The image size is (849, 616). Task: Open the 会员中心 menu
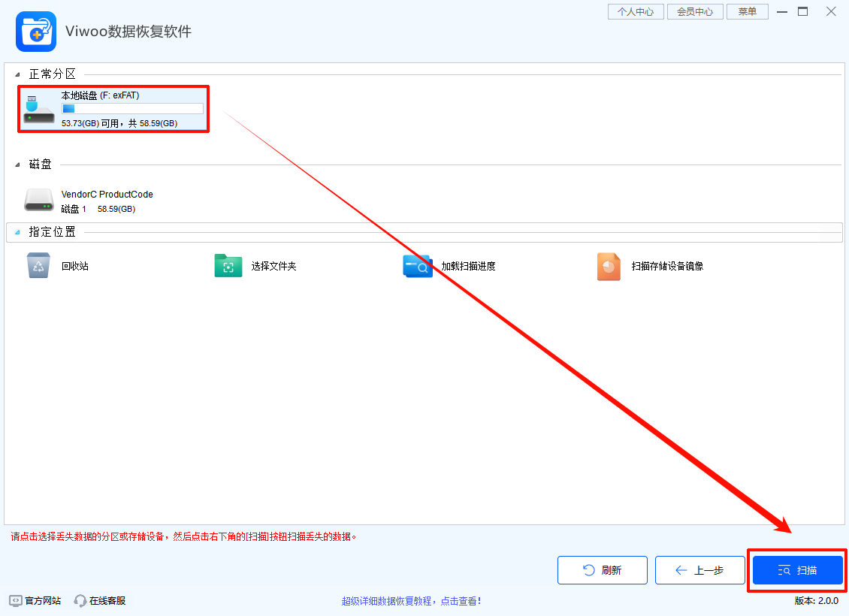pyautogui.click(x=695, y=12)
